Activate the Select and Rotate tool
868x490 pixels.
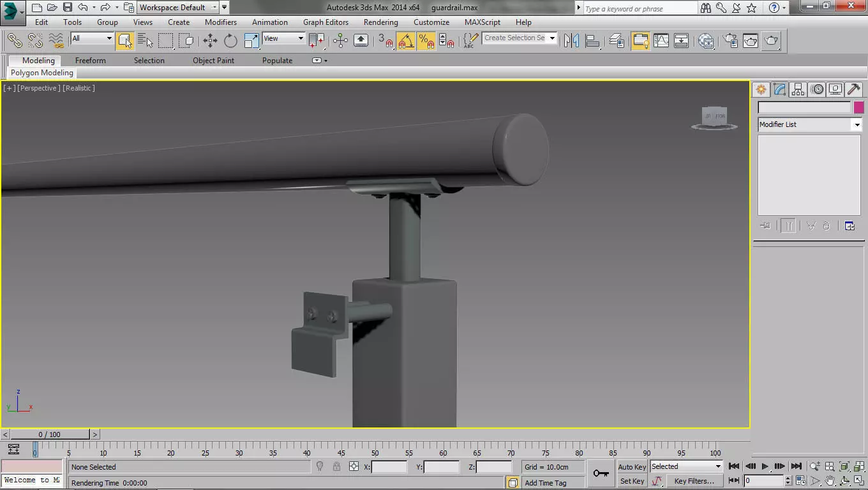[x=230, y=40]
